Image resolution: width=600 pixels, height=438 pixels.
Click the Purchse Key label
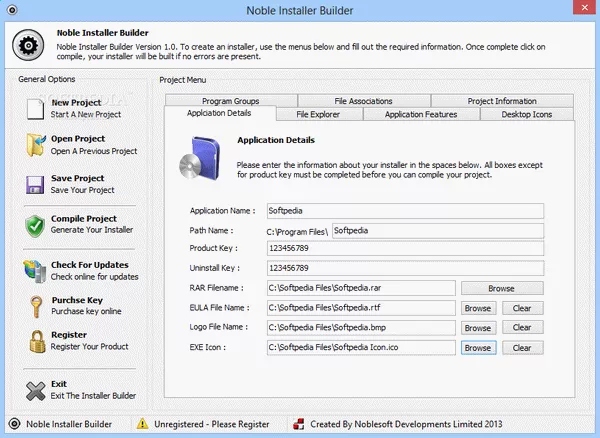point(77,300)
